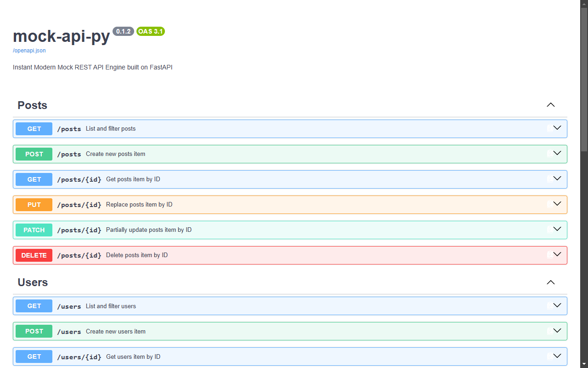Screen dimensions: 588x368
Task: Collapse the Posts section chevron
Action: tap(551, 105)
